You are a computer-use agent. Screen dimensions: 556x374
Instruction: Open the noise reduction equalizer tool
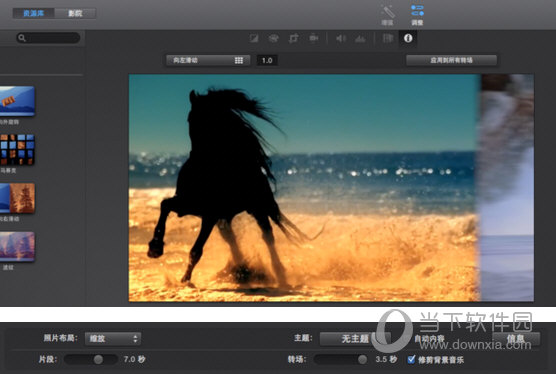point(360,38)
